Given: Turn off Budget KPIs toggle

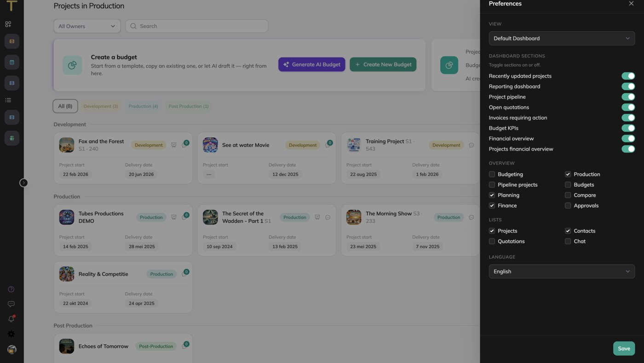Looking at the screenshot, I should tap(628, 128).
